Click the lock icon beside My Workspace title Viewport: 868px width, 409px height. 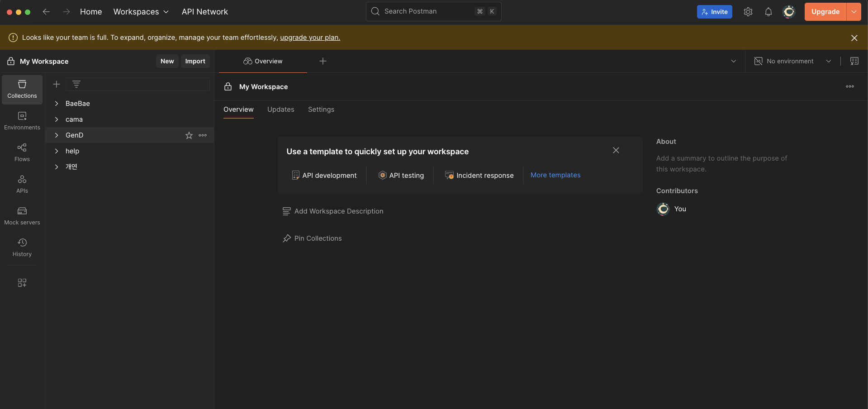[x=228, y=86]
